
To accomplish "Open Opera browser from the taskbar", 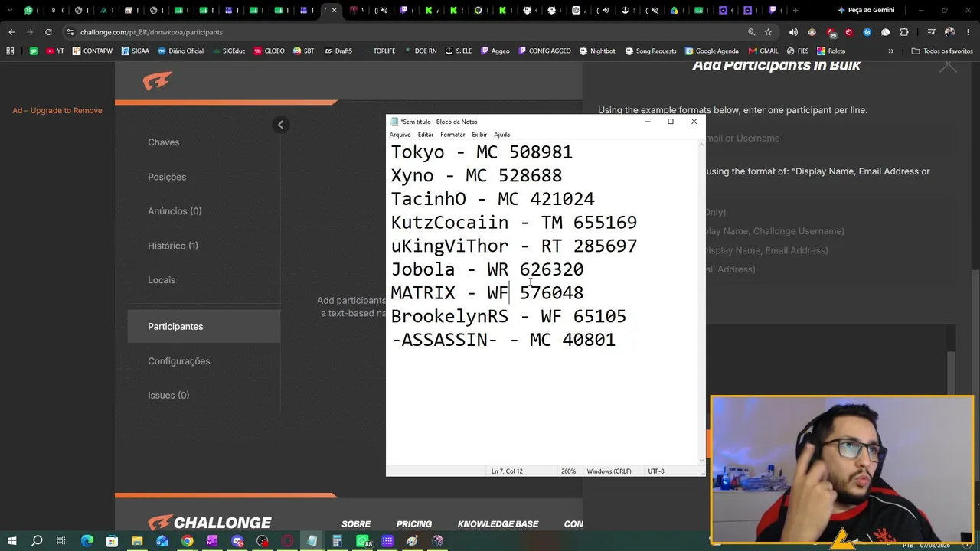I will click(288, 541).
